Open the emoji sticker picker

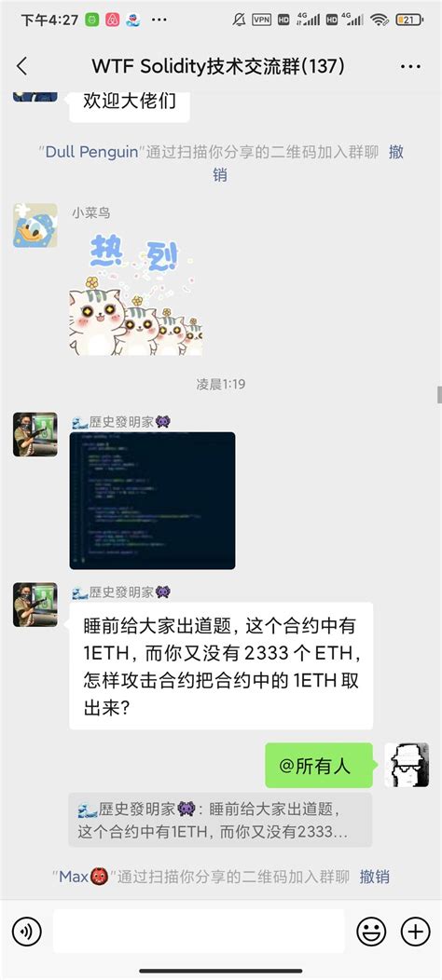tap(371, 932)
